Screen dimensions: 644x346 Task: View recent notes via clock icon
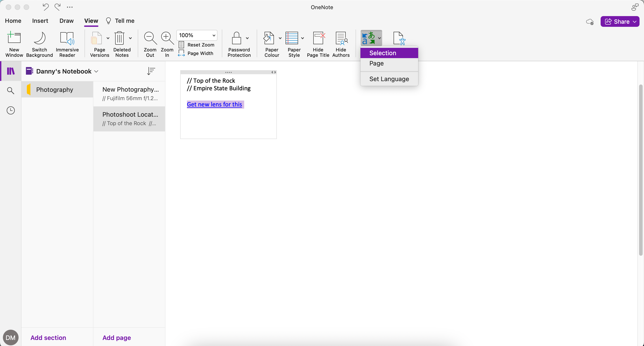click(11, 110)
